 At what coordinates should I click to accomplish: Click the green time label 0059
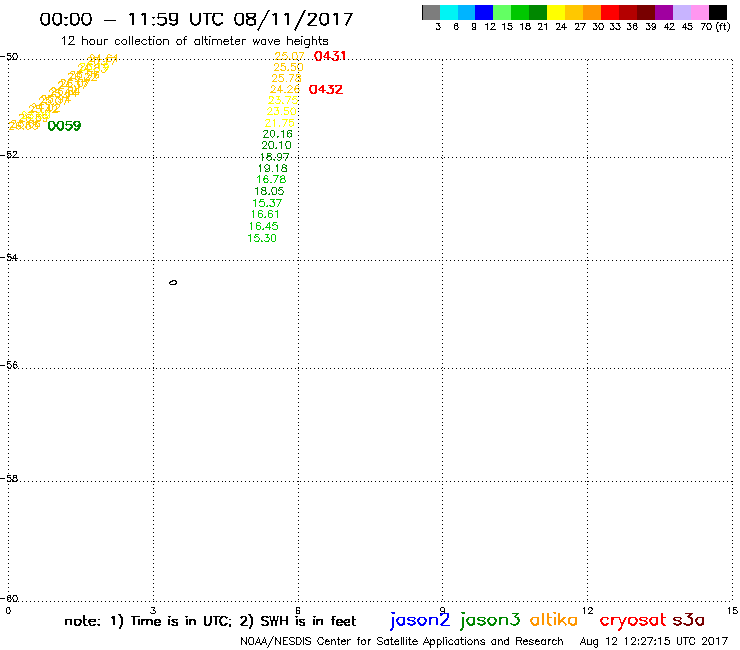pos(64,126)
